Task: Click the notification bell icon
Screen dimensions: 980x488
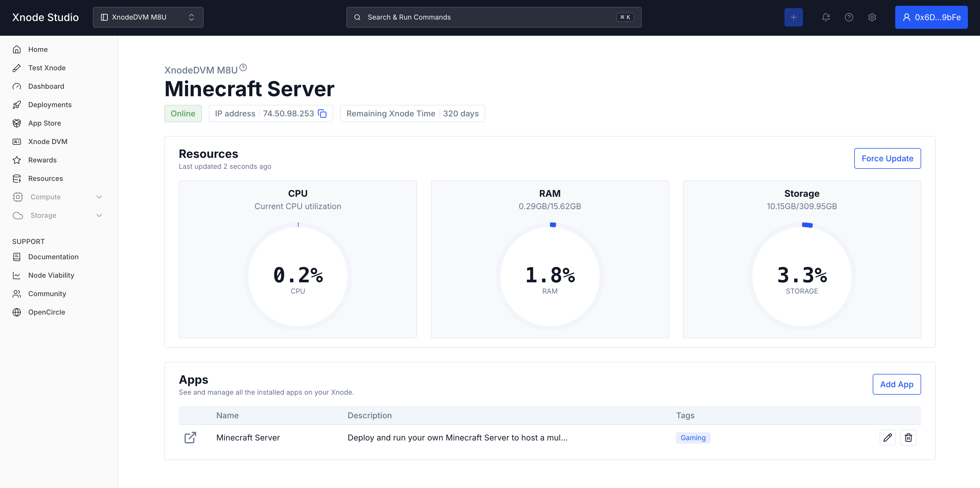Action: tap(825, 17)
